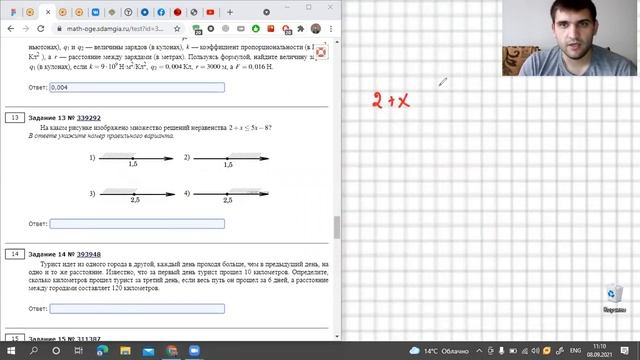
Task: Click the task number 13 box
Action: (x=15, y=118)
